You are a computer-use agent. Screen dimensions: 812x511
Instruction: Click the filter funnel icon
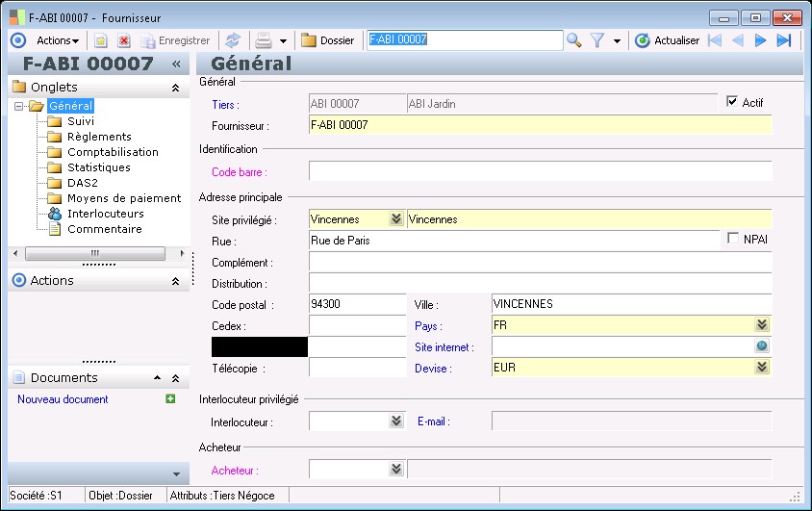(x=597, y=40)
